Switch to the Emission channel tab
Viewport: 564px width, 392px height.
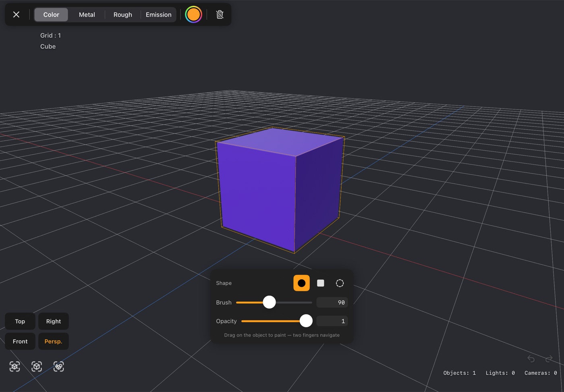pos(159,15)
